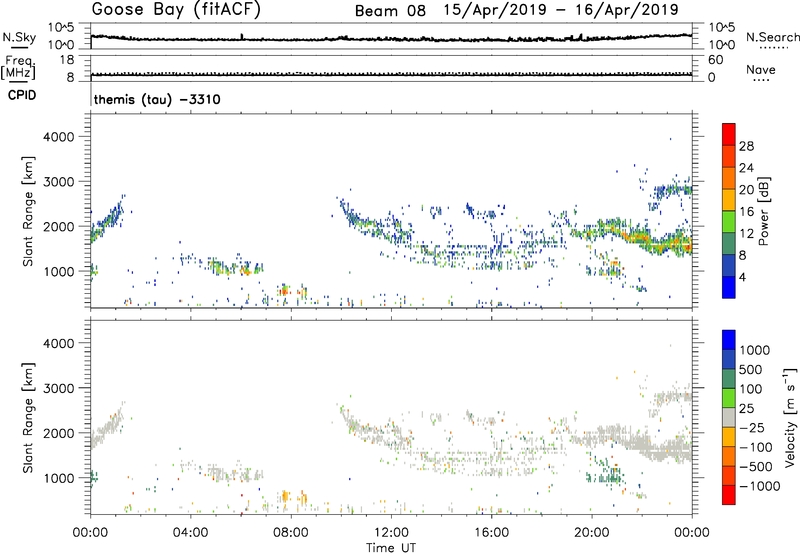
Task: Click the "500" tick on velocity colour bar
Action: click(752, 370)
